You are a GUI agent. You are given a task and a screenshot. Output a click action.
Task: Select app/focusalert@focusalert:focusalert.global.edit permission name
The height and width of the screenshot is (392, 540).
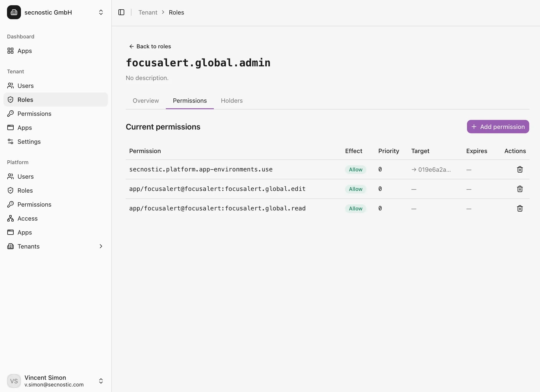tap(217, 189)
